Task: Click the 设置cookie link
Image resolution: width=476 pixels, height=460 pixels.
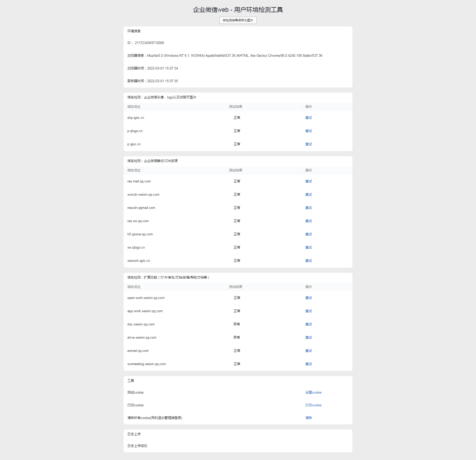Action: click(313, 393)
